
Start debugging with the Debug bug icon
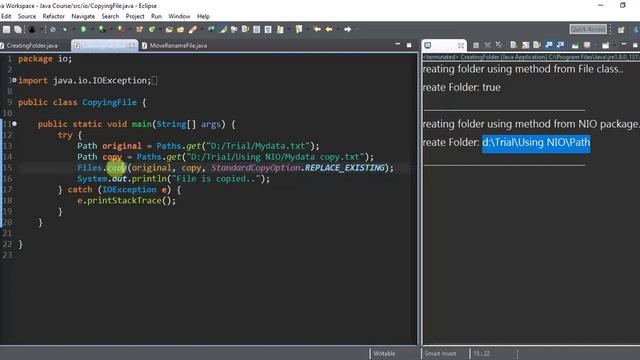[x=65, y=29]
